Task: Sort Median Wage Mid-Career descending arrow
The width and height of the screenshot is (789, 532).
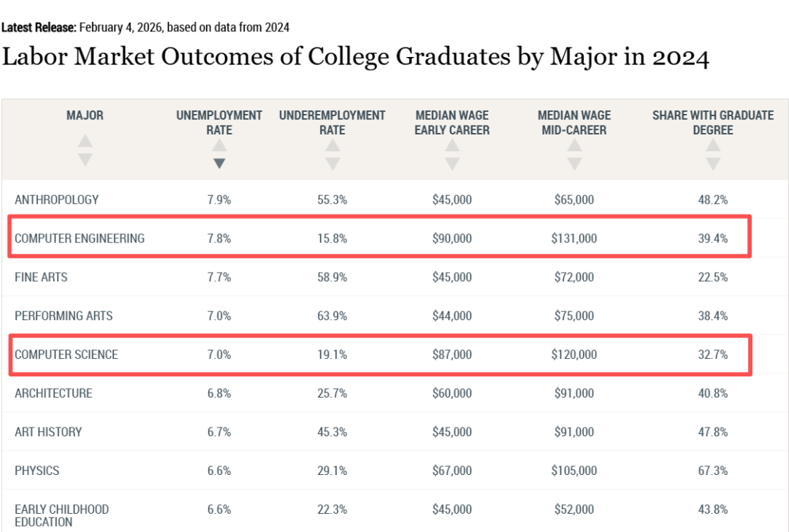Action: tap(574, 164)
